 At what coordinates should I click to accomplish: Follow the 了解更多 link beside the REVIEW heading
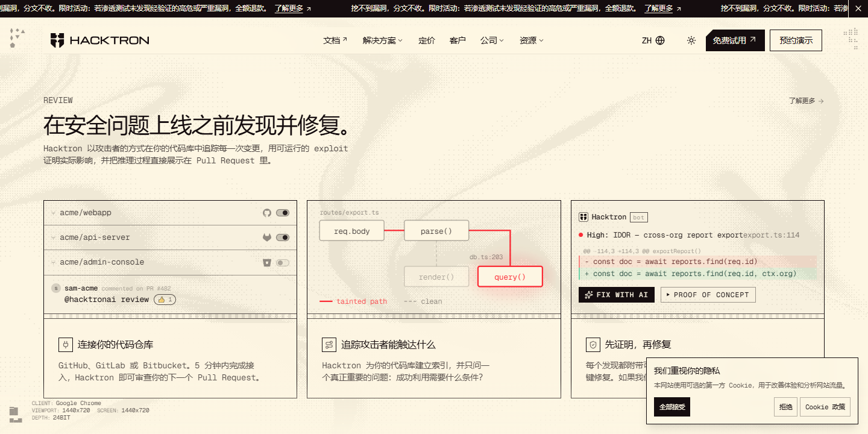tap(806, 101)
